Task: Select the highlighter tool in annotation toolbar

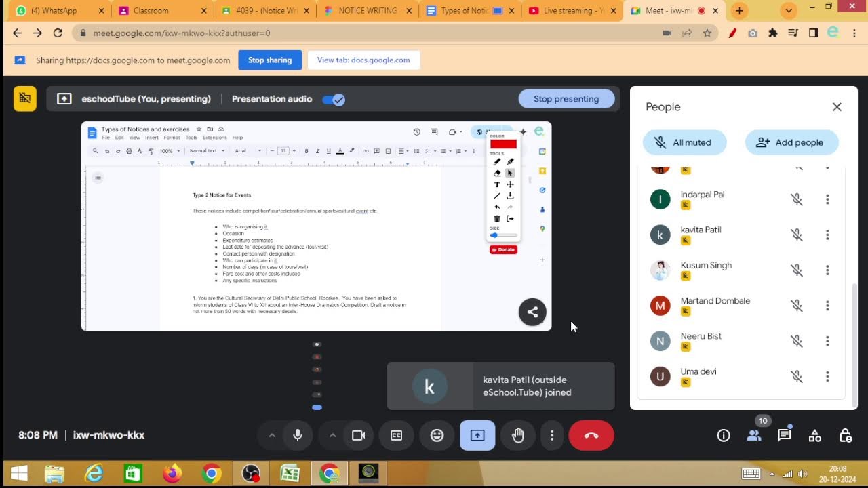Action: pyautogui.click(x=510, y=162)
